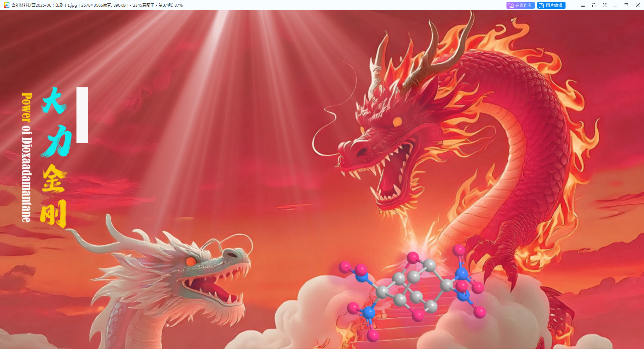Restore down the viewer window

point(626,5)
